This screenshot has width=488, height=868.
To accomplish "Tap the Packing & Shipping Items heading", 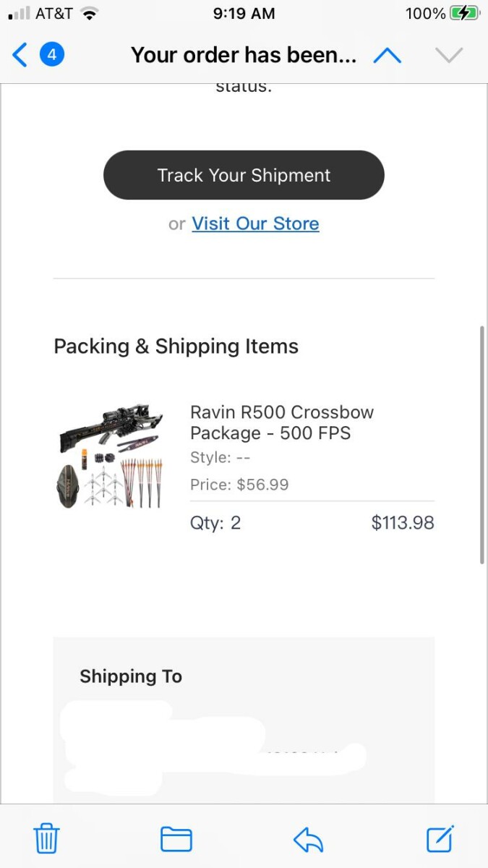I will 176,346.
